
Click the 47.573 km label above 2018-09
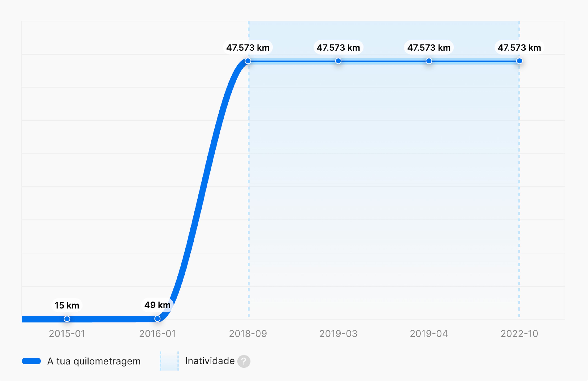(x=248, y=48)
